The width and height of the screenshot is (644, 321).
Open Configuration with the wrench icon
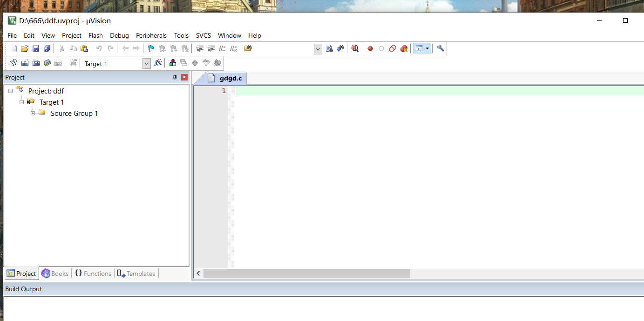[441, 48]
